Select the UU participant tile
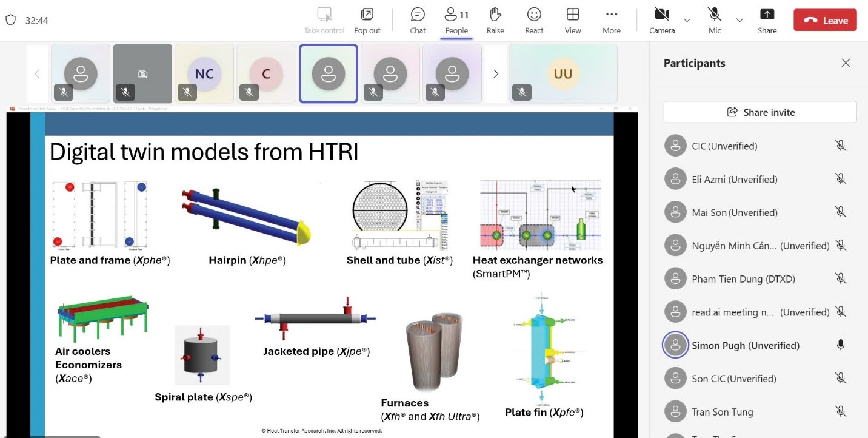The image size is (868, 438). [x=563, y=74]
